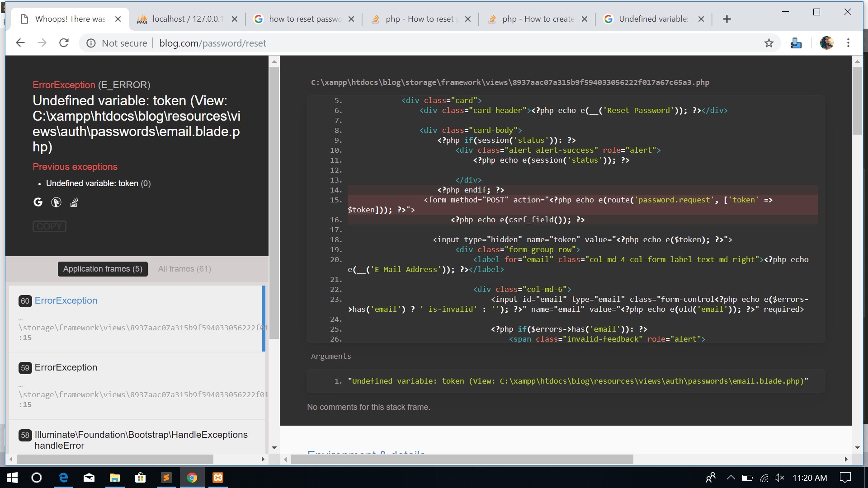
Task: Close the localhost / 127.0.0.1 tab
Action: (235, 19)
